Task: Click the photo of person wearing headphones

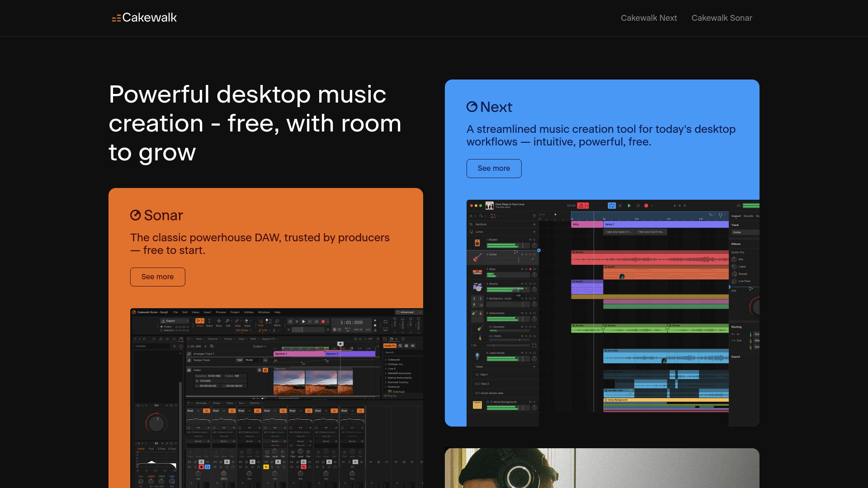Action: click(x=602, y=468)
